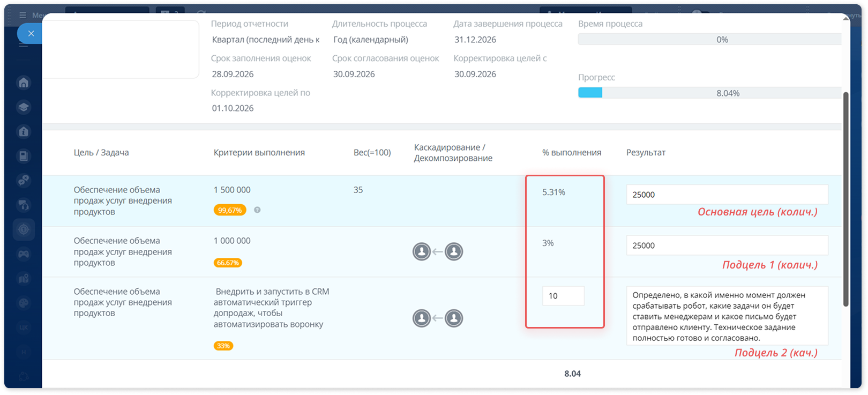Screen dimensions: 868x395
Task: Open the Home icon in sidebar
Action: point(24,83)
